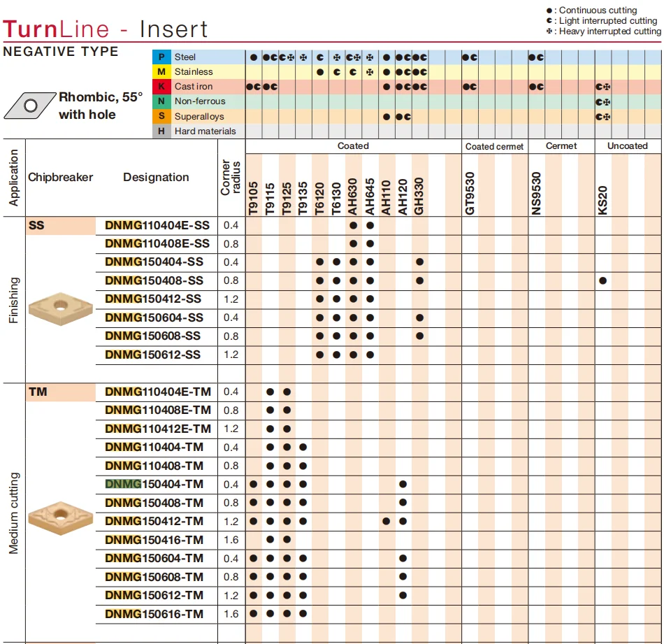Select highlighted designation DNMG150404-TM
This screenshot has height=644, width=664.
154,485
